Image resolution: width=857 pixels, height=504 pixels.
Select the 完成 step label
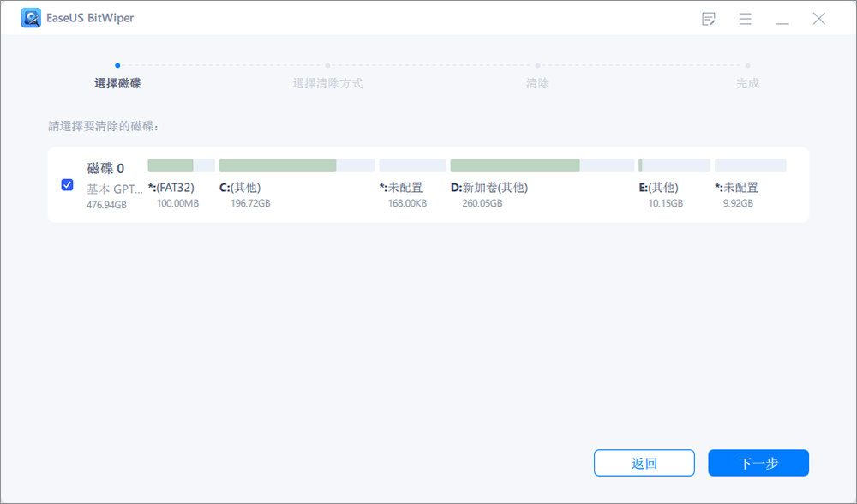(747, 83)
